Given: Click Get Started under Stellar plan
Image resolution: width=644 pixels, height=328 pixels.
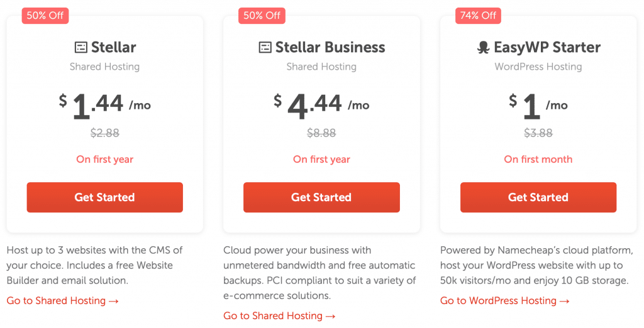Looking at the screenshot, I should click(x=105, y=197).
